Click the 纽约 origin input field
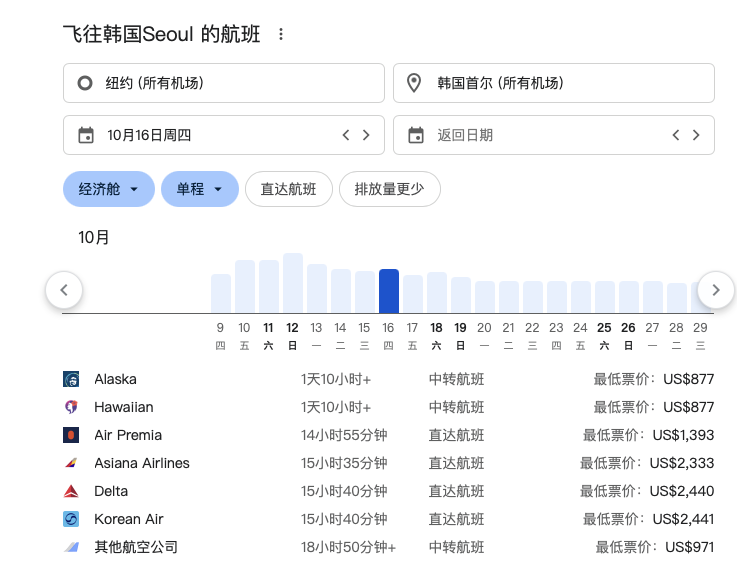 (223, 83)
